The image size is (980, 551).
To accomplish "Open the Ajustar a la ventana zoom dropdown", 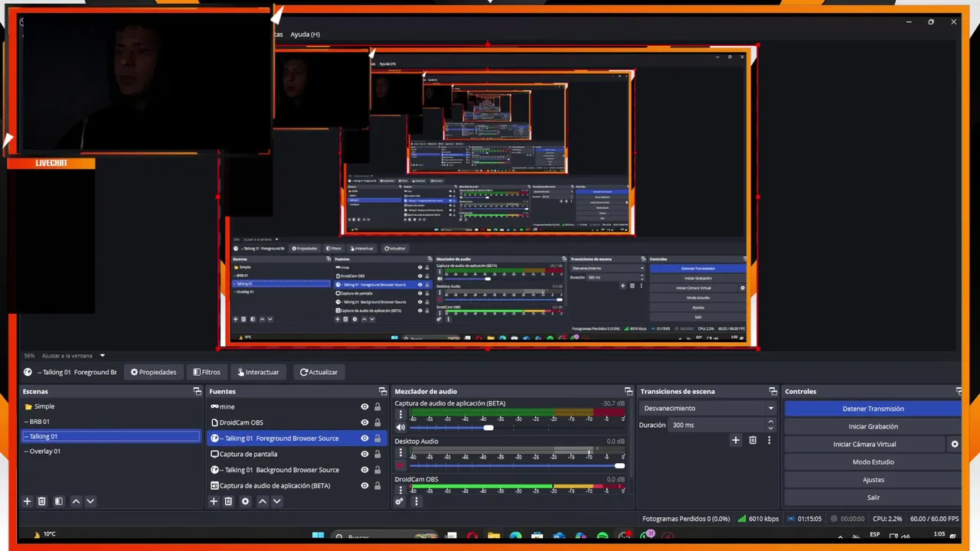I will click(73, 356).
